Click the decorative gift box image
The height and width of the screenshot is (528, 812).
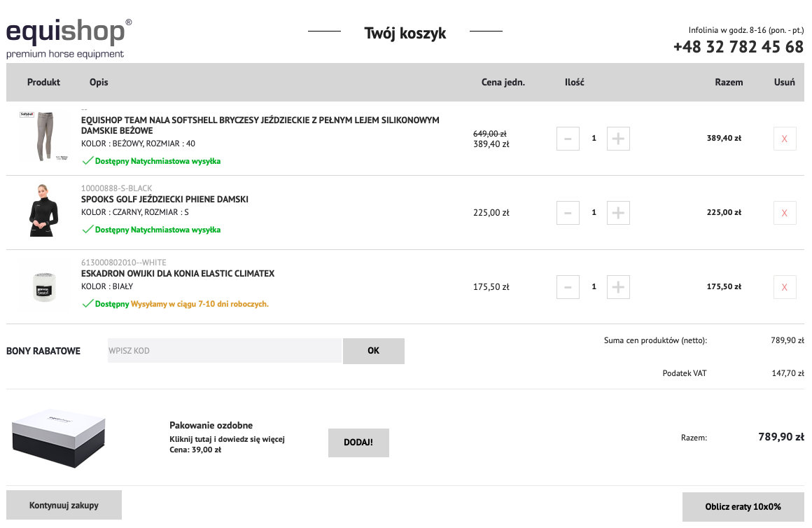(59, 438)
